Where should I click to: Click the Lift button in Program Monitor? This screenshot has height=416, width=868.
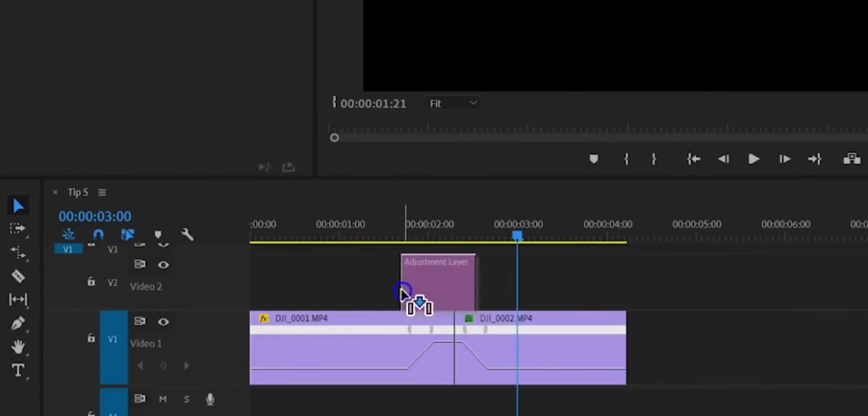click(x=852, y=159)
